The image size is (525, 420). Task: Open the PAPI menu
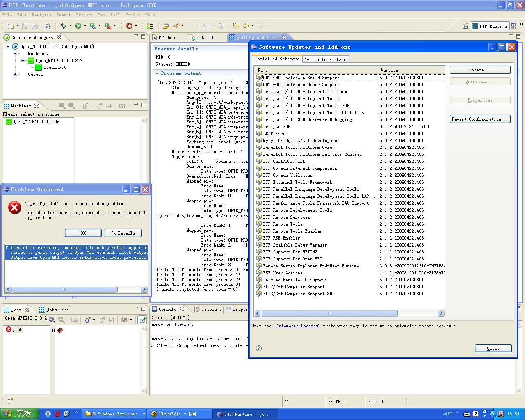coord(116,15)
